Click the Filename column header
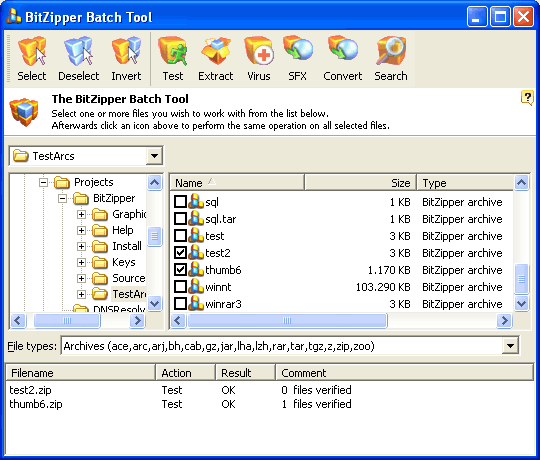Viewport: 540px width, 460px height. point(81,373)
